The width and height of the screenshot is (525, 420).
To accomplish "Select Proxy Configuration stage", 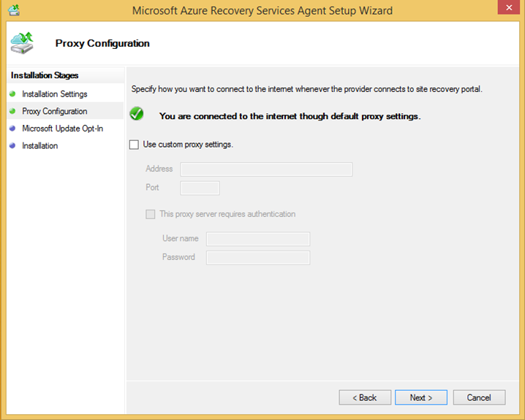I will tap(55, 111).
